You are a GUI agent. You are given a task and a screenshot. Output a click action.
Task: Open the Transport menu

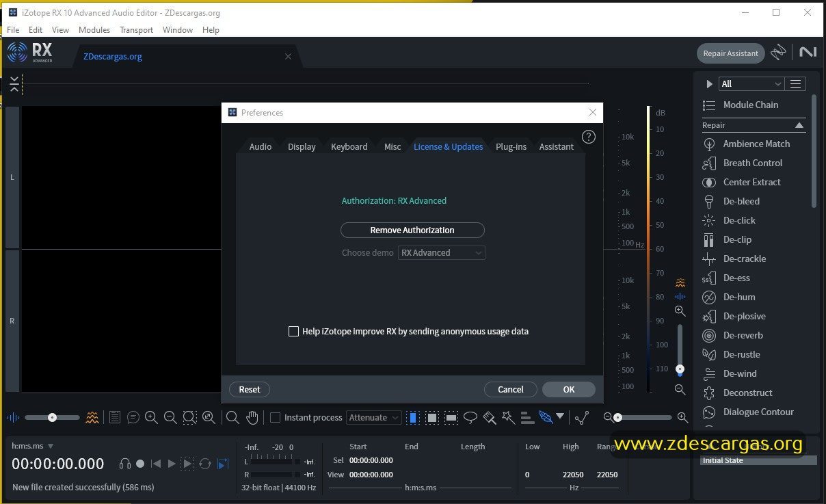137,29
